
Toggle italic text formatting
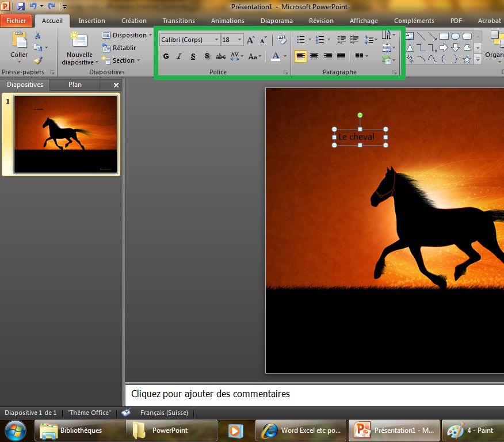pos(179,56)
